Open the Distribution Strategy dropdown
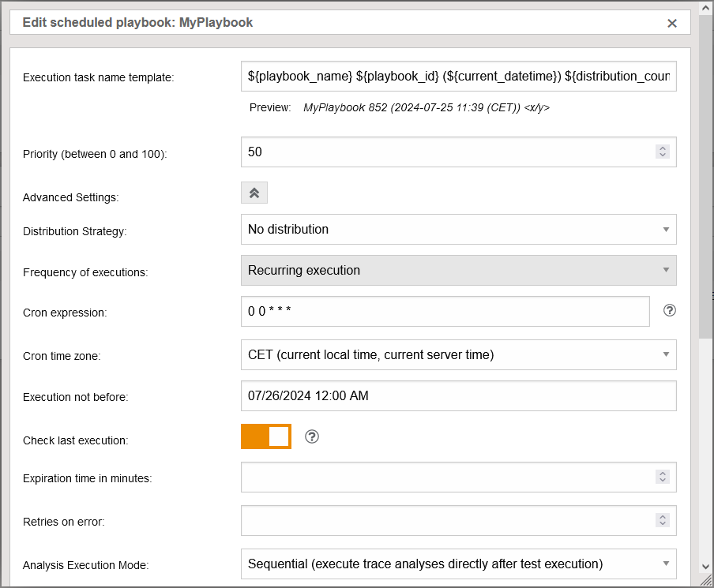714x588 pixels. 458,229
